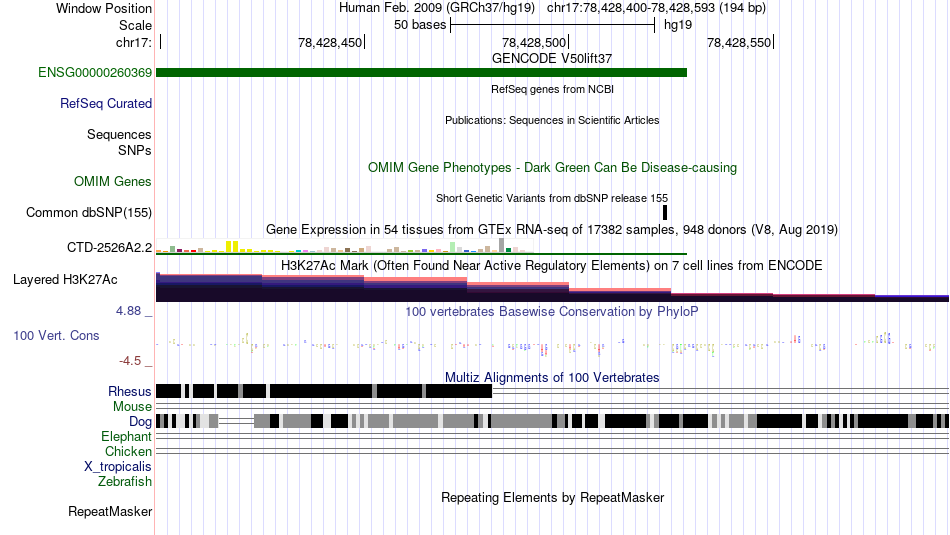Click the Human Feb. 2009 (GRCh37/hg19) text
Screen dimensions: 950x535
(437, 8)
